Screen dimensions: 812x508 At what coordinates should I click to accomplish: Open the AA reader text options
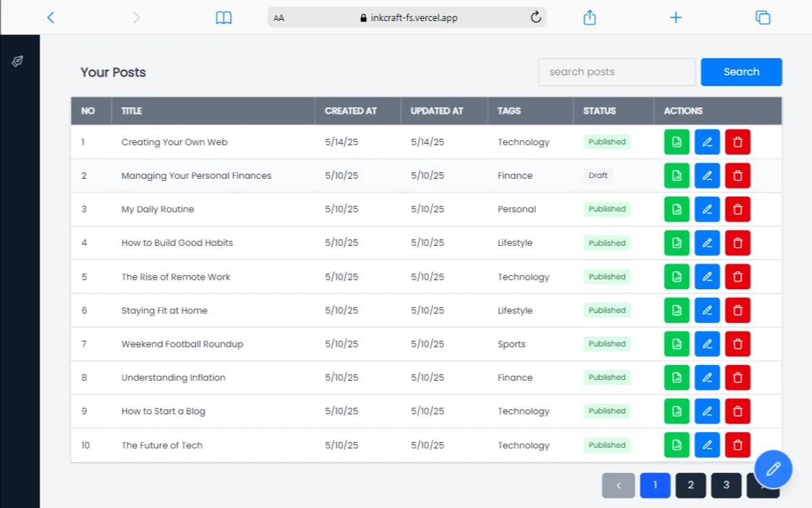pos(279,18)
